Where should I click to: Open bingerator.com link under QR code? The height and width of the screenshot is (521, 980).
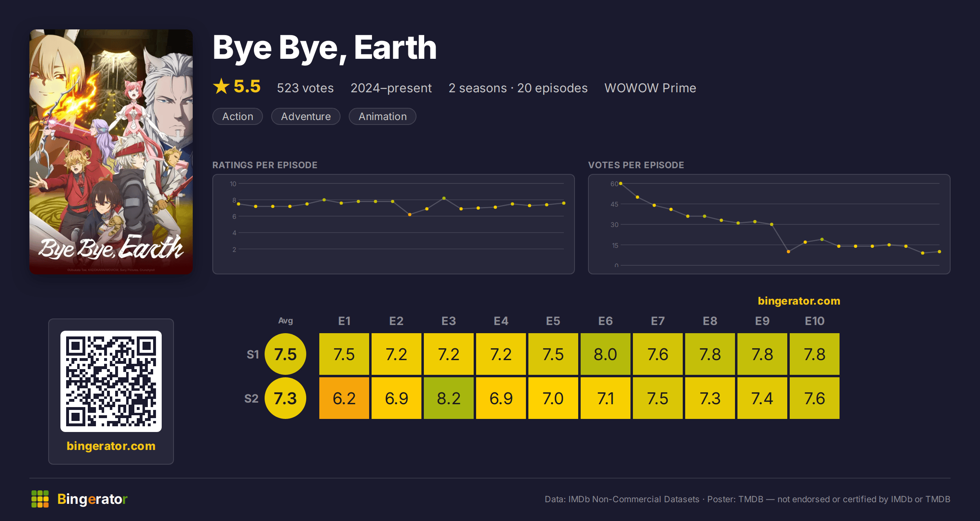tap(111, 446)
